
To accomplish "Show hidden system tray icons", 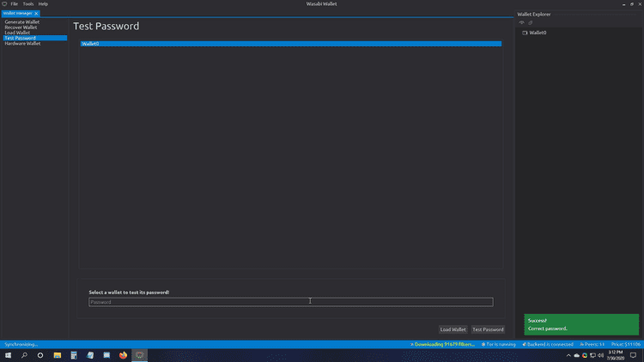I will pyautogui.click(x=568, y=355).
